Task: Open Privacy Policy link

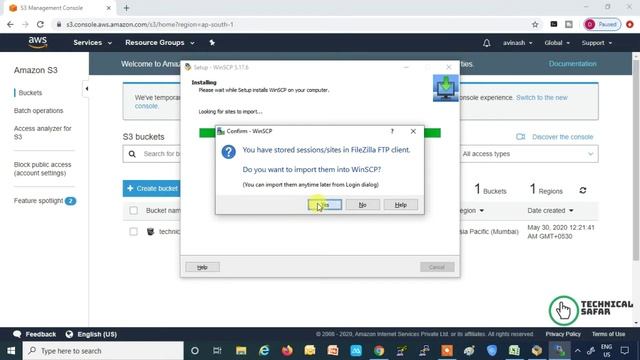Action: [563, 334]
